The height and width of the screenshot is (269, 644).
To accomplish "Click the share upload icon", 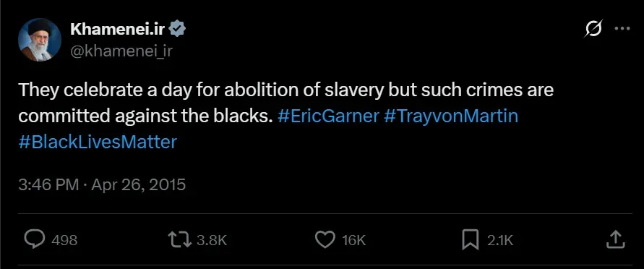I will click(616, 239).
